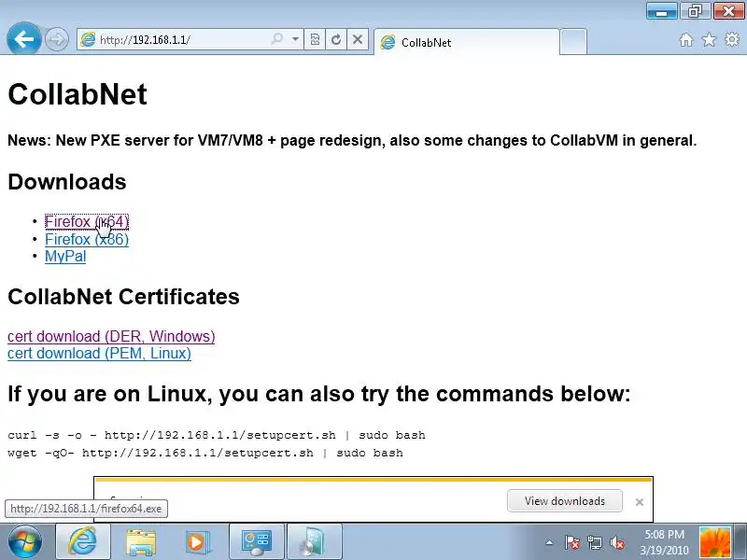Click Internet Explorer taskbar icon
This screenshot has width=747, height=560.
click(x=83, y=542)
